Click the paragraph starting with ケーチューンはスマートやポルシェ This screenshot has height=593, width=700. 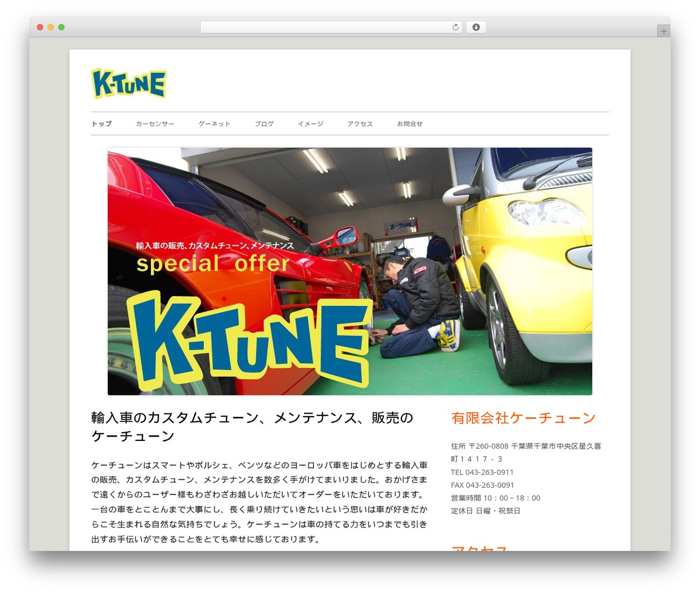[x=260, y=502]
